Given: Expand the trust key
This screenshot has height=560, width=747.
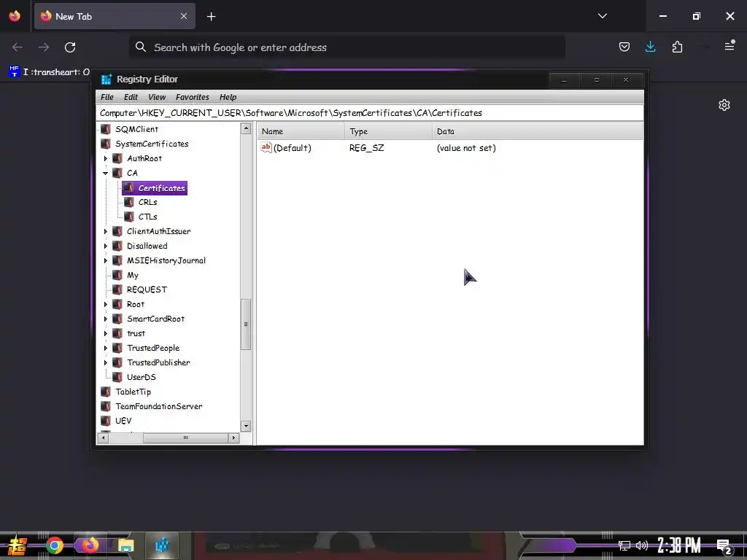Looking at the screenshot, I should (x=106, y=334).
